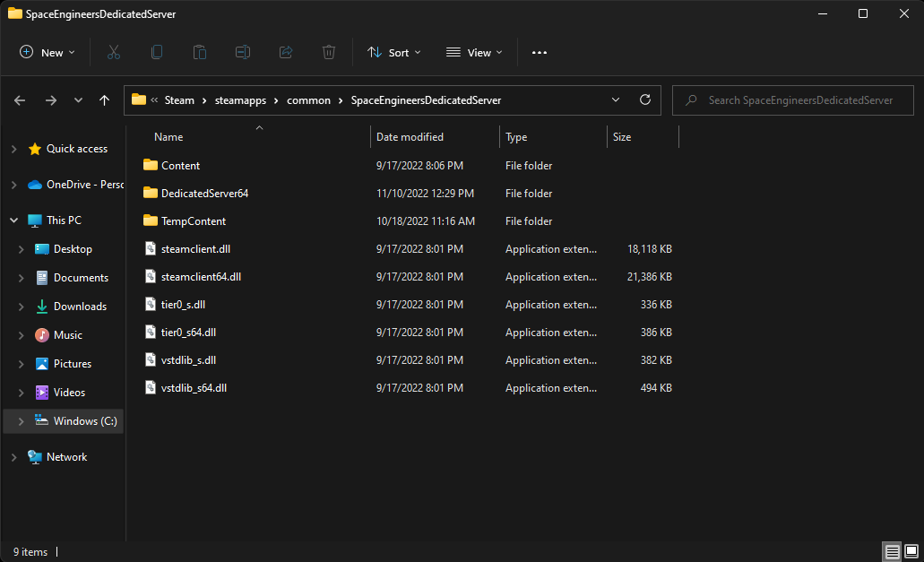
Task: Open the Sort dropdown menu
Action: pos(394,52)
